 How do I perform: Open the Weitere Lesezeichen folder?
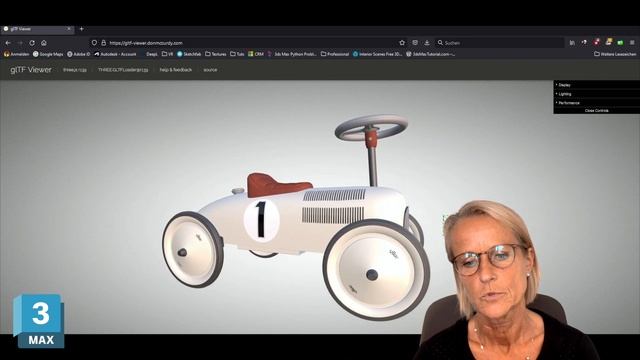[x=615, y=54]
